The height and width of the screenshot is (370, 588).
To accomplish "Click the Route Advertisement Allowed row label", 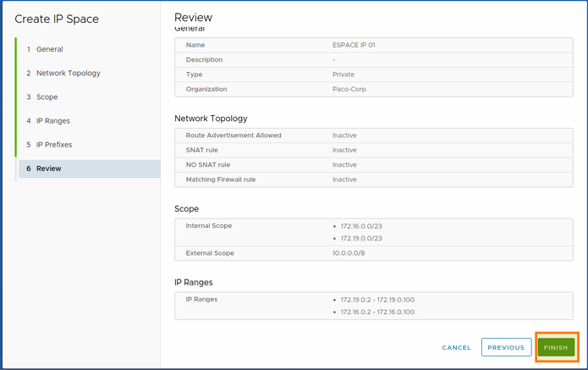I will pos(234,135).
